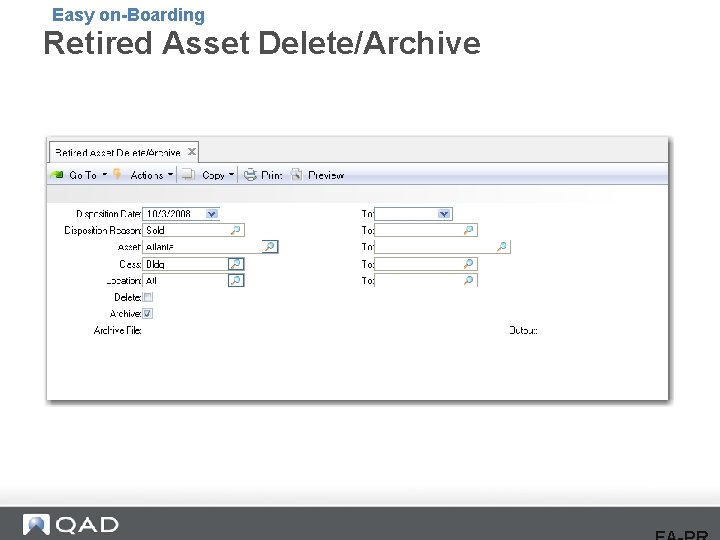Open lookup for Location All field
The width and height of the screenshot is (720, 540).
tap(236, 280)
